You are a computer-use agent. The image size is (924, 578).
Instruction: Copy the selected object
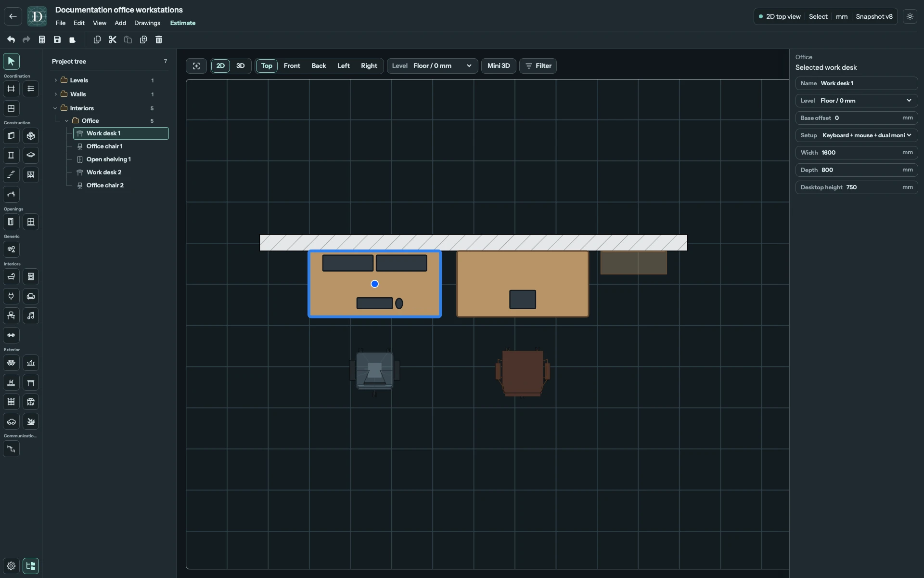click(97, 39)
